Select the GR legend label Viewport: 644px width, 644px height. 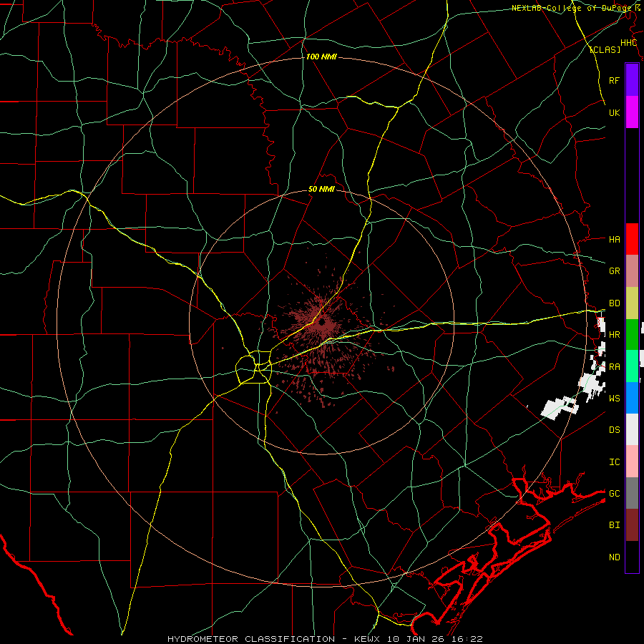tap(614, 271)
